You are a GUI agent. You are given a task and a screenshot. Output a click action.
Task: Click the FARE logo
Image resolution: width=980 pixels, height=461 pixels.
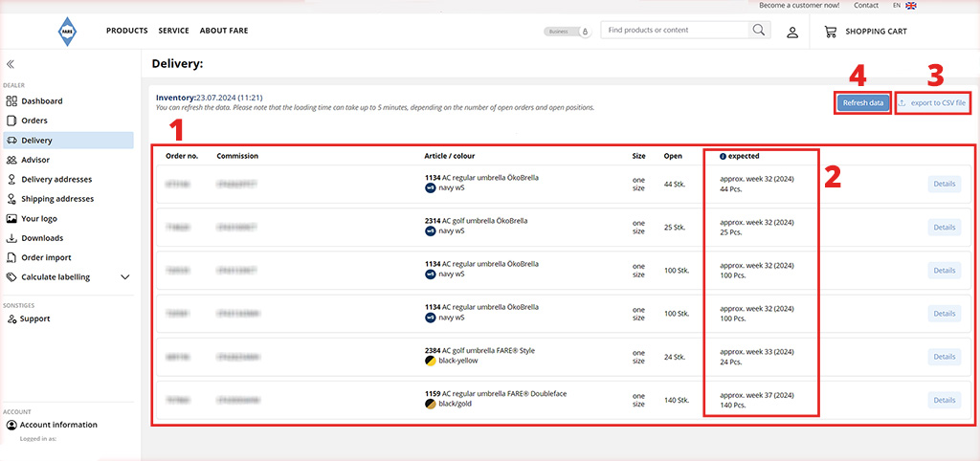click(67, 32)
